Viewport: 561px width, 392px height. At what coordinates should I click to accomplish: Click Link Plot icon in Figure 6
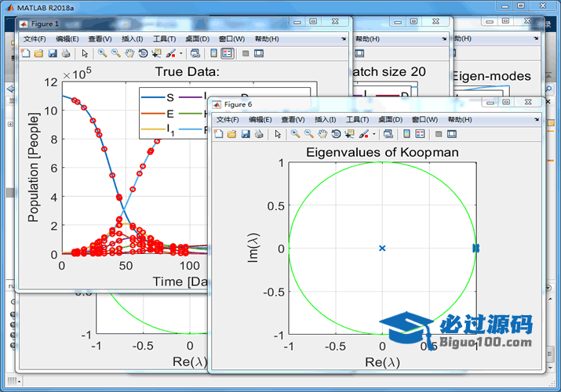pos(388,134)
